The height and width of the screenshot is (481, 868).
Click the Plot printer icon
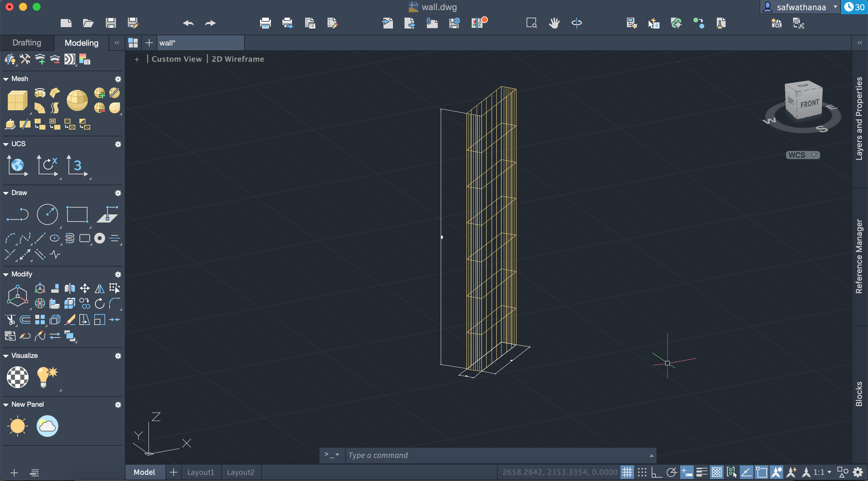pos(265,23)
